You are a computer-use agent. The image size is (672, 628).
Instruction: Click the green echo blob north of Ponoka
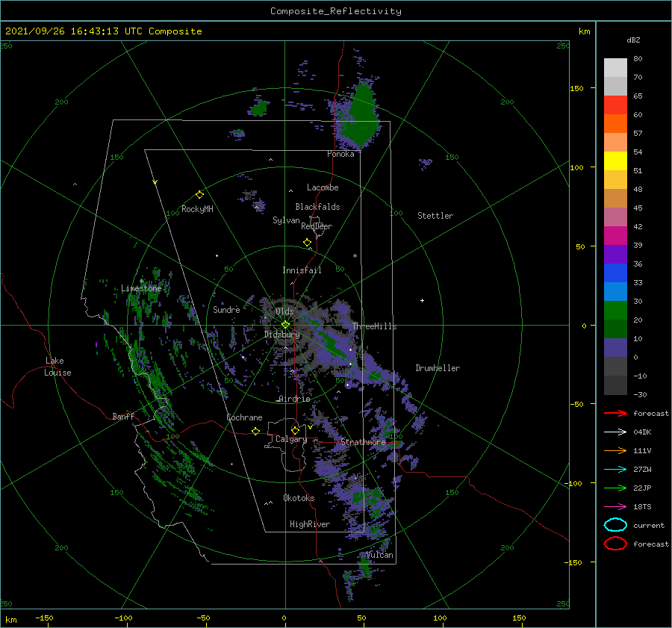pos(363,114)
